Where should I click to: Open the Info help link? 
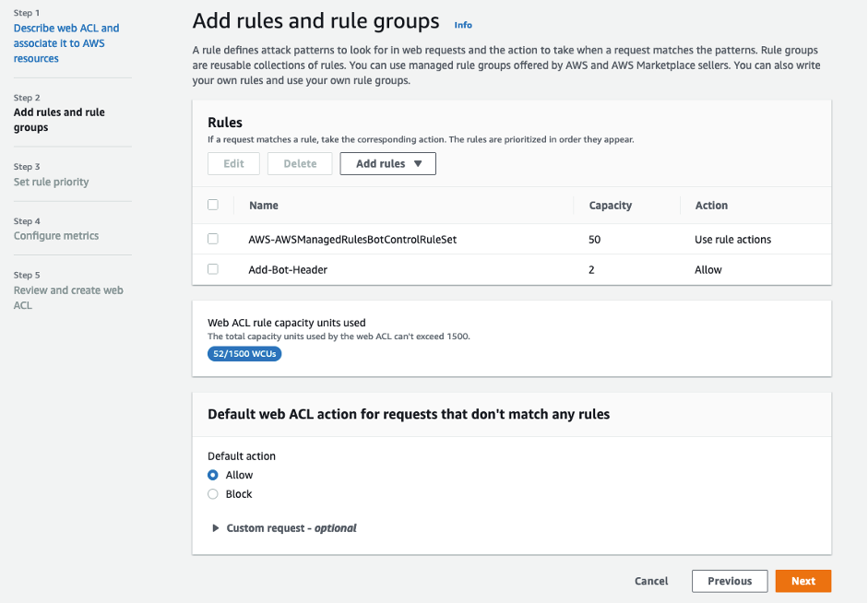[x=463, y=24]
